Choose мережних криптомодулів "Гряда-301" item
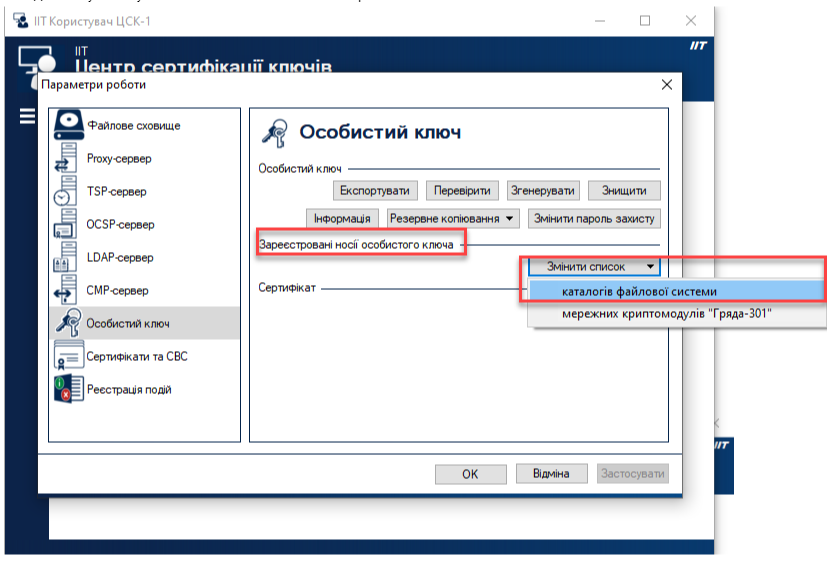The image size is (836, 561). coord(677,314)
